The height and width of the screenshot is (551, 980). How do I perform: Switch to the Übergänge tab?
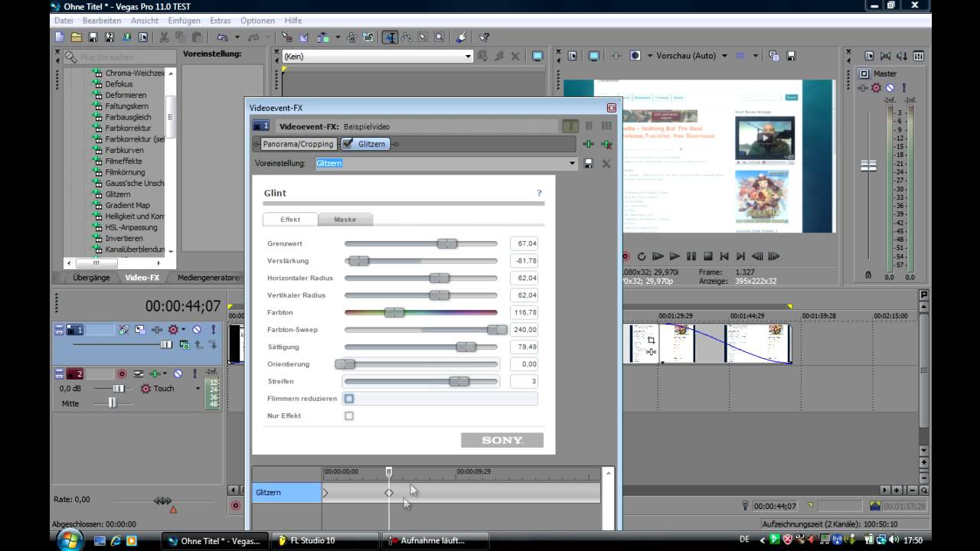point(92,278)
